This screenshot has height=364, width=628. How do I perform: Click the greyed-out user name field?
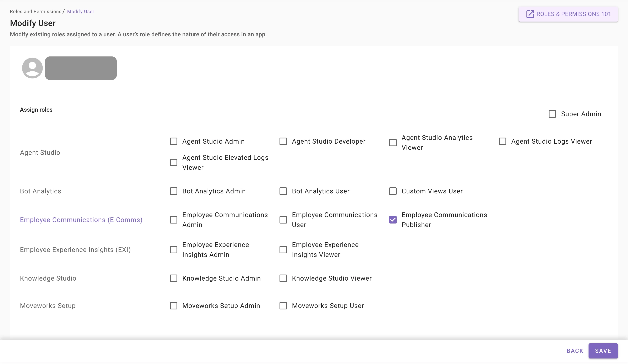click(81, 68)
